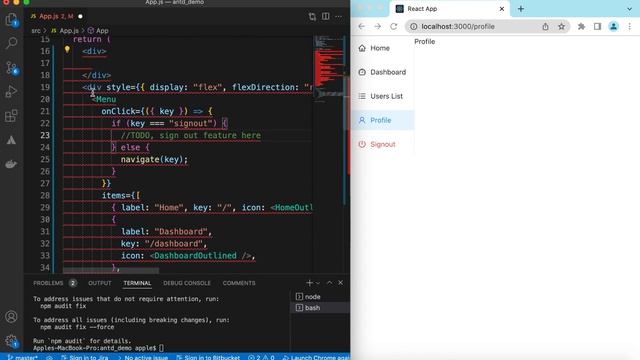Close the React App browser tab

pos(502,9)
